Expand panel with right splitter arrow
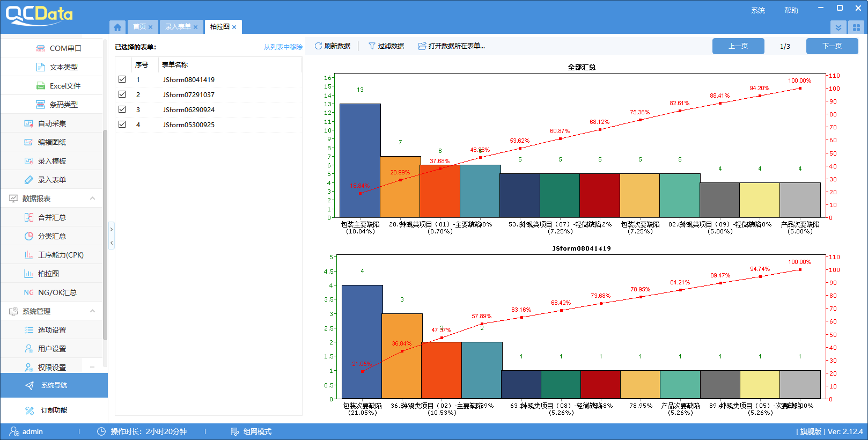Image resolution: width=868 pixels, height=440 pixels. 112,229
